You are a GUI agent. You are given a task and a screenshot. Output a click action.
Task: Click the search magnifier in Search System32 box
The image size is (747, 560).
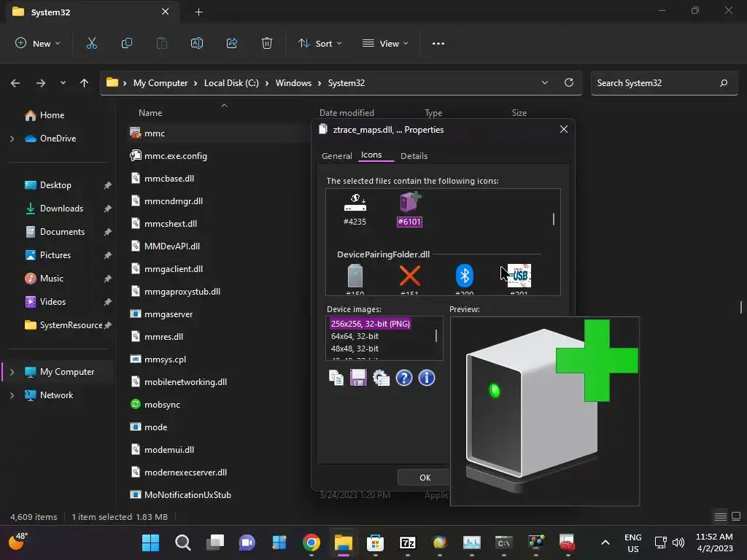pyautogui.click(x=724, y=83)
